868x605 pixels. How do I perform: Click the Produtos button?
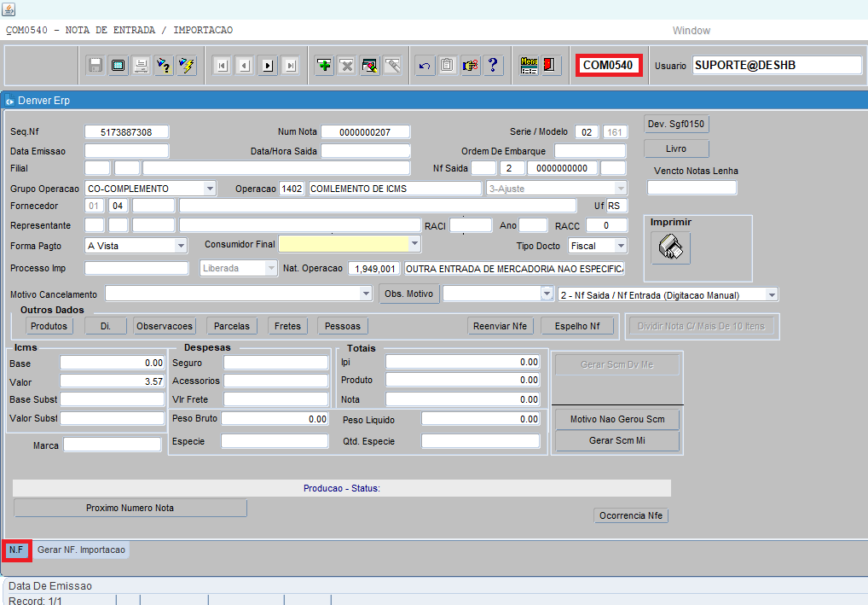tap(49, 326)
